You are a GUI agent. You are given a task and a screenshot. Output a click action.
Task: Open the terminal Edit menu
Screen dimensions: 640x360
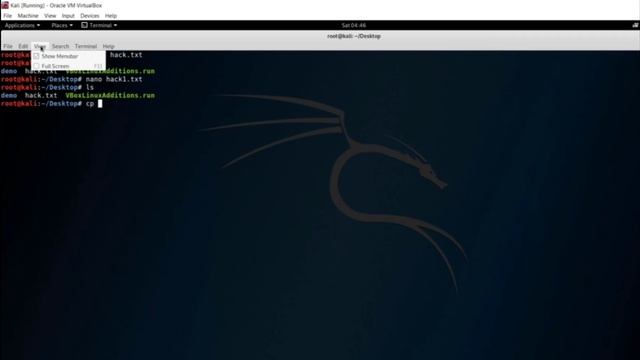[23, 46]
